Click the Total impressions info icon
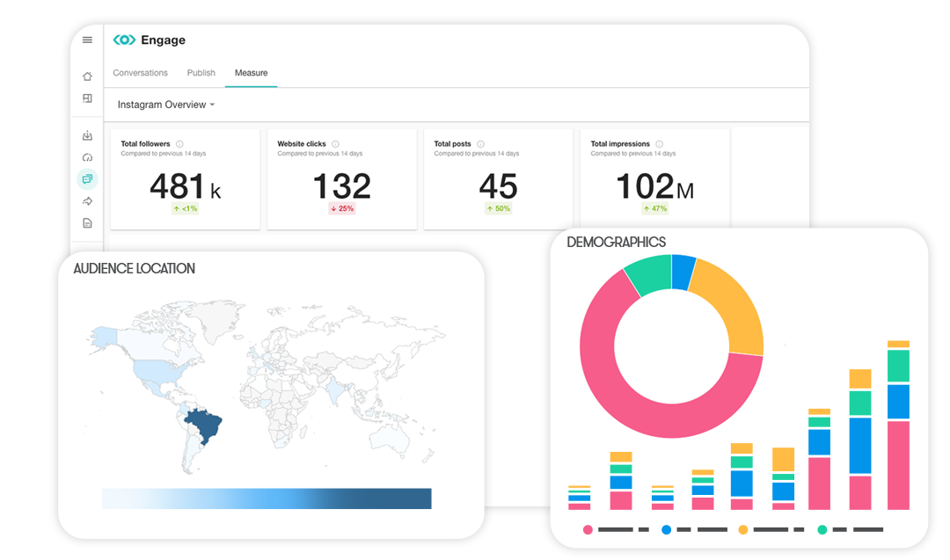Viewport: 950px width, 560px height. click(x=660, y=142)
